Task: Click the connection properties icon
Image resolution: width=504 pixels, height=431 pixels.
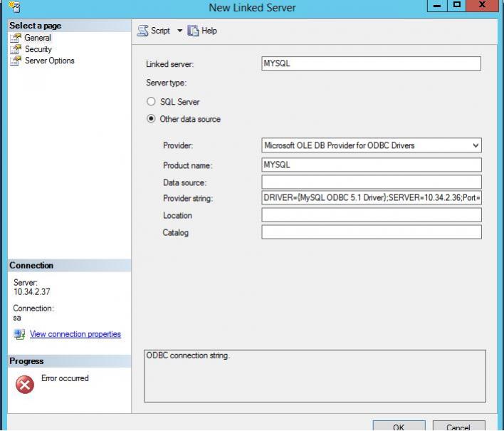Action: click(x=19, y=334)
